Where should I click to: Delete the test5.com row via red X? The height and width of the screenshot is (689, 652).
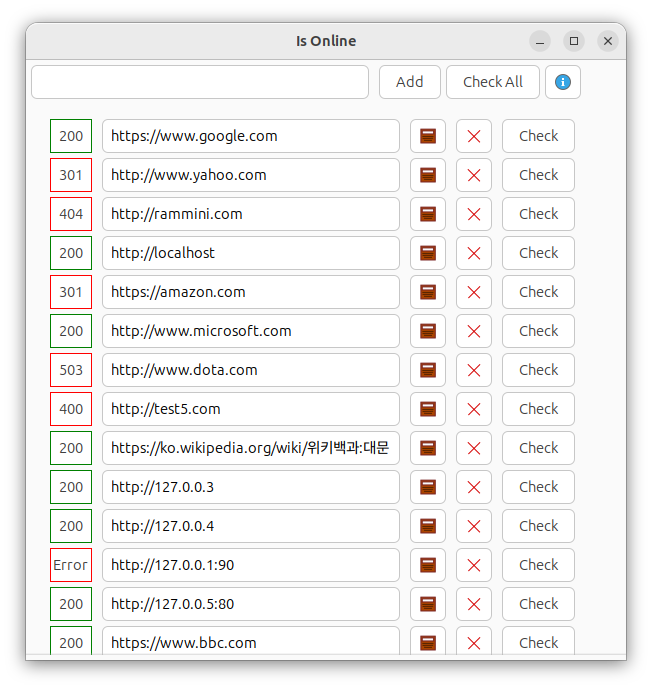coord(474,409)
